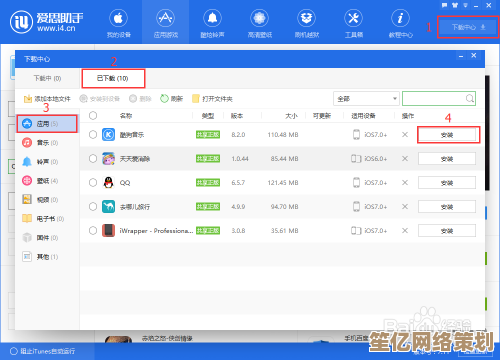This screenshot has height=360, width=500.
Task: Select the 酷狗音乐 row checkbox
Action: point(93,135)
